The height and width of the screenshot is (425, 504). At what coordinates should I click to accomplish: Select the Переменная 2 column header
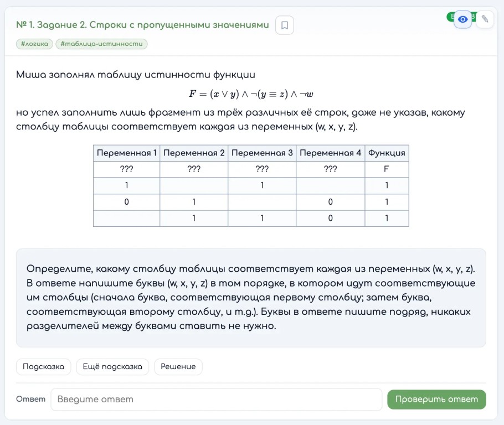coord(194,153)
